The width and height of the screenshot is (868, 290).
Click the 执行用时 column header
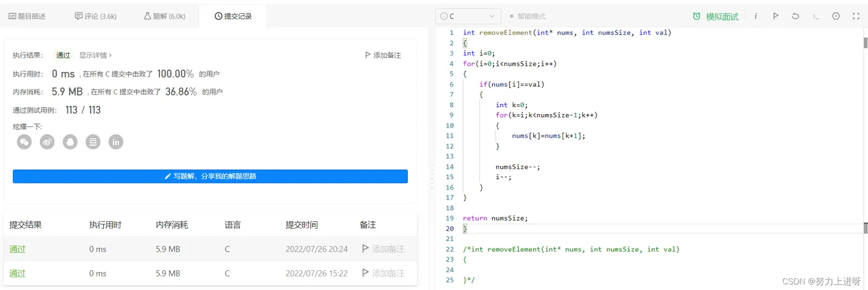pos(105,225)
